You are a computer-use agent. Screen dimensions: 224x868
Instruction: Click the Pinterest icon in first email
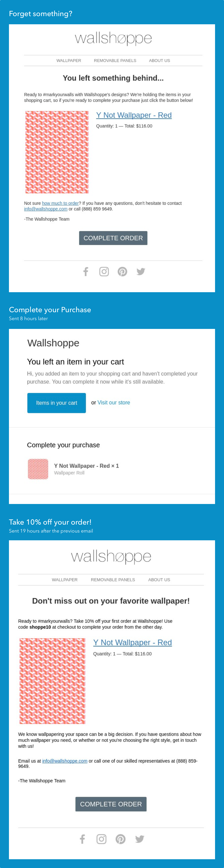tap(122, 272)
